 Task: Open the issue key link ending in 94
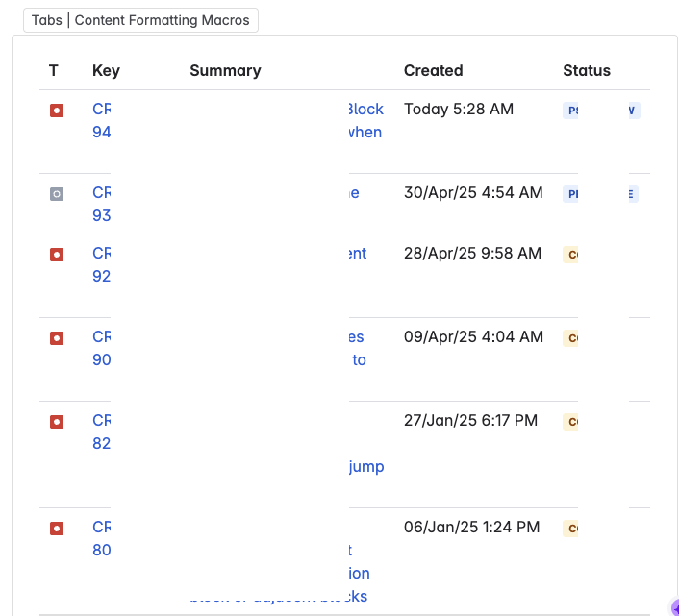click(101, 120)
